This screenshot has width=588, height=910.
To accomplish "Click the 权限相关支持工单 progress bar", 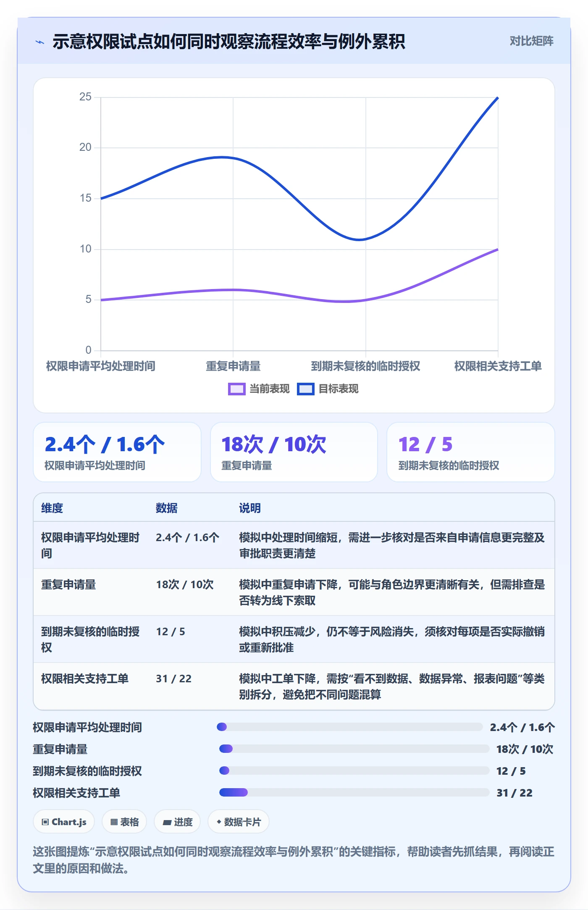I will [x=354, y=792].
